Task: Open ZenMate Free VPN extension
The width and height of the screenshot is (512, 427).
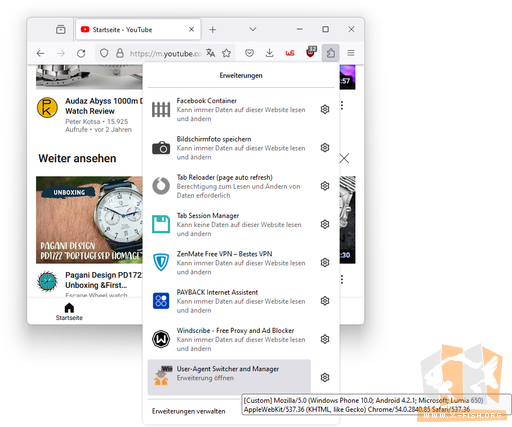Action: coord(229,263)
